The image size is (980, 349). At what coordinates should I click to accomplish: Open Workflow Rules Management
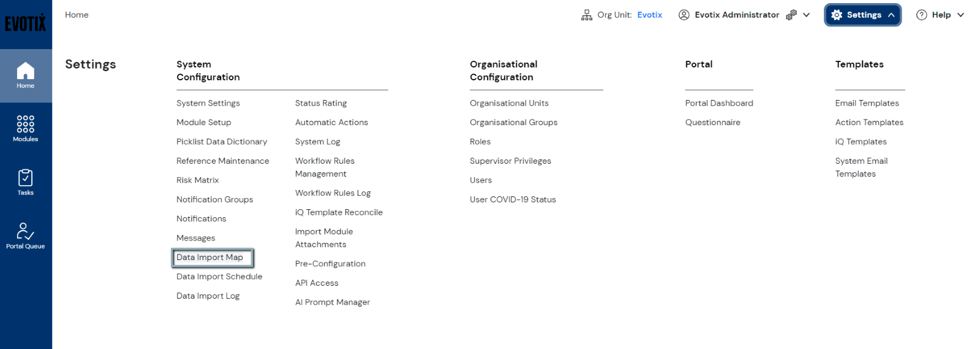click(325, 167)
